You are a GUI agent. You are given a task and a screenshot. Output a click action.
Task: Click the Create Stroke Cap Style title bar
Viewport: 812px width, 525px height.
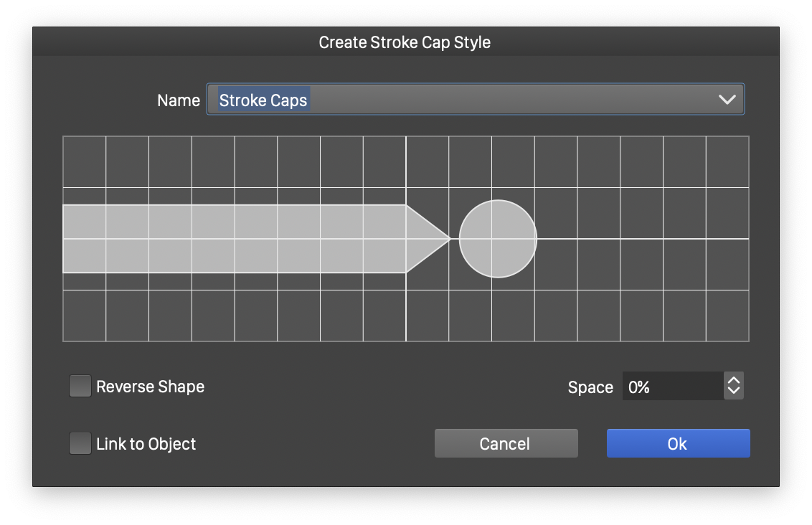405,42
